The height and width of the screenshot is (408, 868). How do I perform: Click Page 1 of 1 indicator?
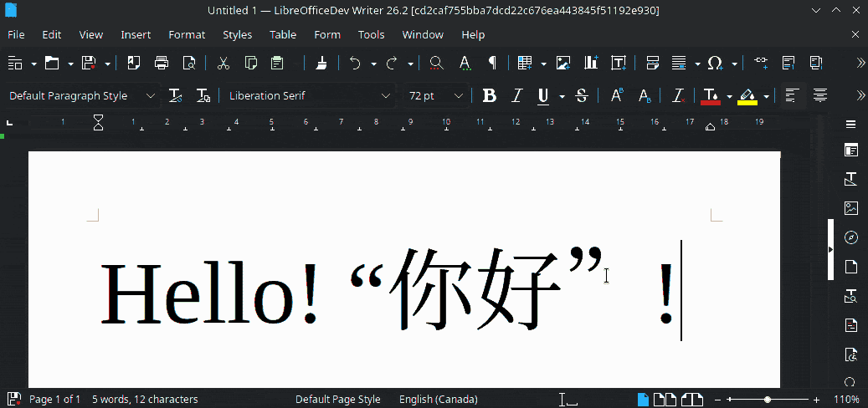tap(54, 399)
